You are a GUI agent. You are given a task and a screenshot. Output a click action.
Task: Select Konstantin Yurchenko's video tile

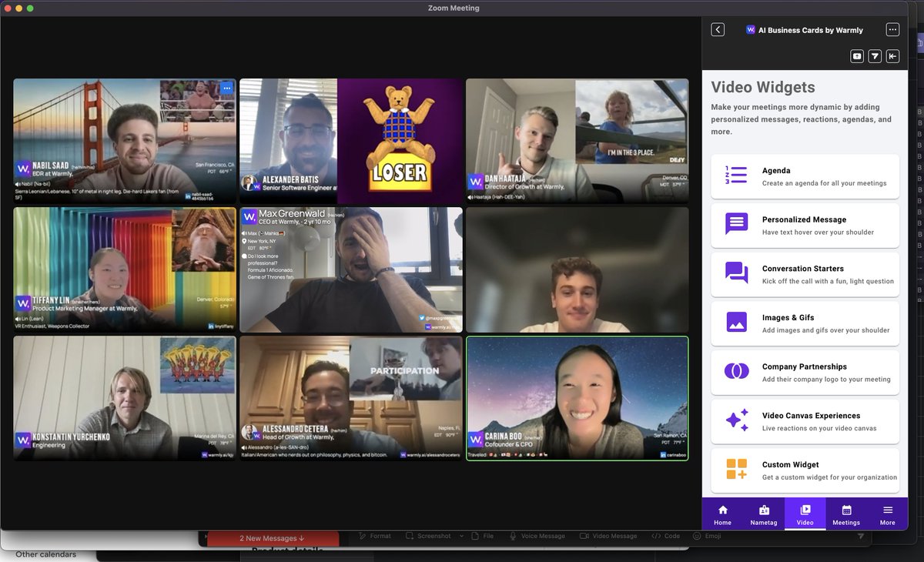(x=125, y=398)
